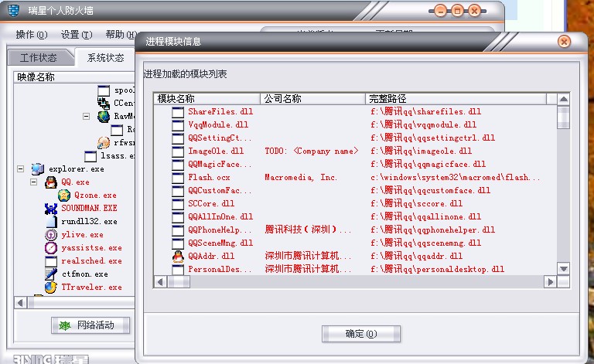The width and height of the screenshot is (594, 364).
Task: Click the rundll32.exe file icon
Action: click(51, 221)
